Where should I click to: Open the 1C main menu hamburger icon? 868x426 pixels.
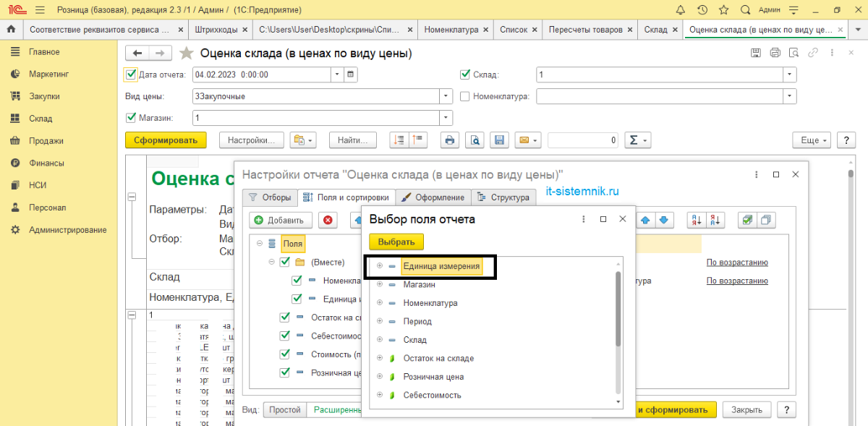click(39, 10)
